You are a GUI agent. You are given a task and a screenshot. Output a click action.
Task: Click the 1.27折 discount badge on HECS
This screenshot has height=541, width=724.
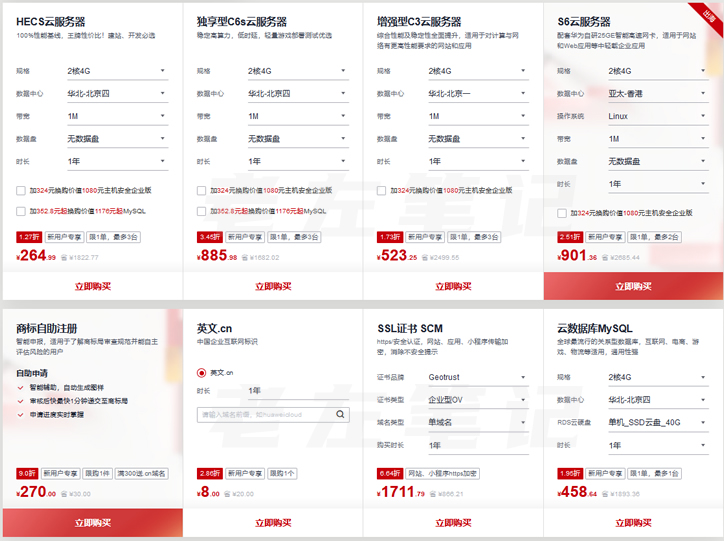point(29,237)
